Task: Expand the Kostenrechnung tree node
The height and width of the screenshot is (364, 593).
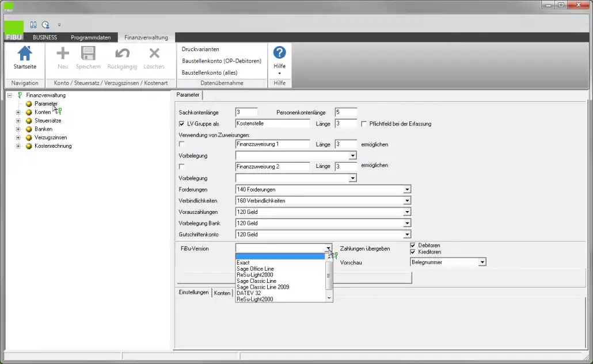Action: [18, 146]
